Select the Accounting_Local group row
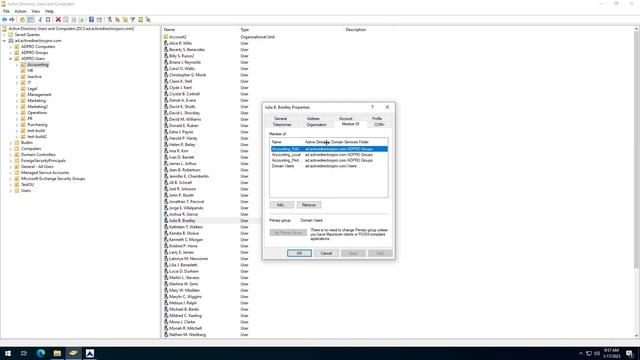 pos(329,155)
